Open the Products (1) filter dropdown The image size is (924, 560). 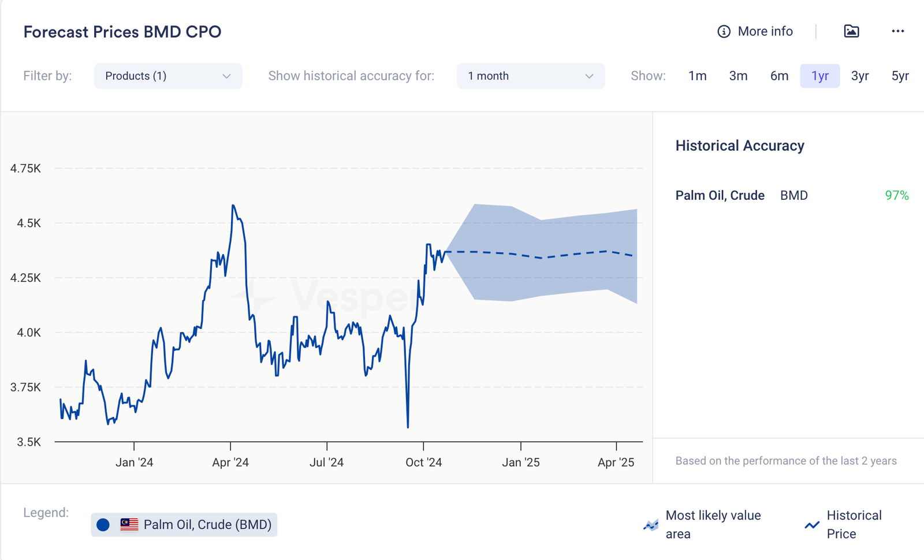[167, 76]
